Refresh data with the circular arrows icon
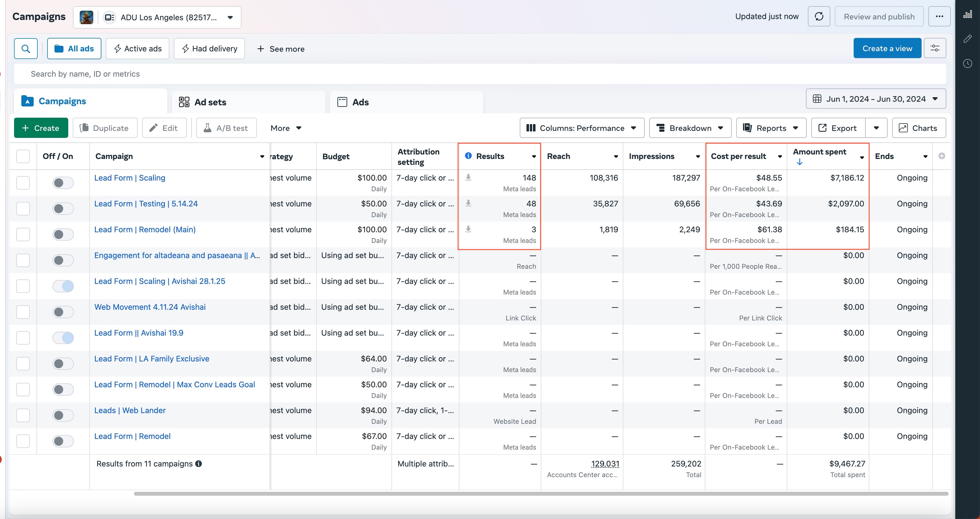Viewport: 980px width, 519px height. coord(819,16)
